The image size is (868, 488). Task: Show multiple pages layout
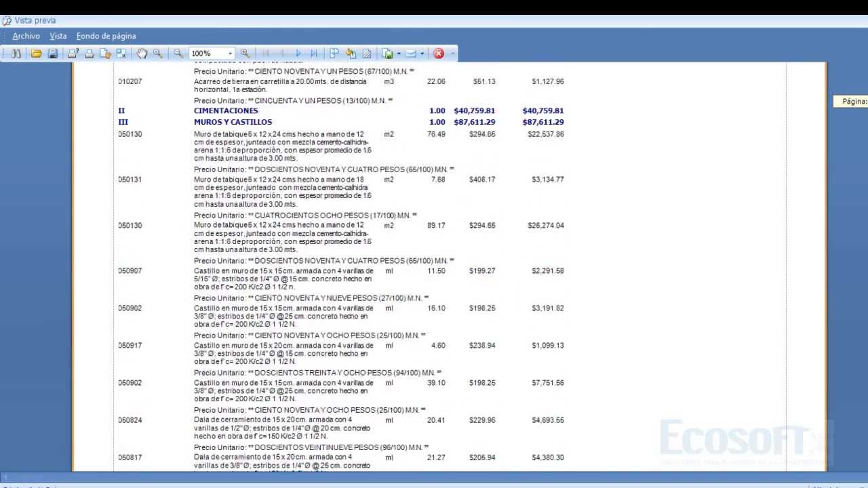[x=334, y=54]
